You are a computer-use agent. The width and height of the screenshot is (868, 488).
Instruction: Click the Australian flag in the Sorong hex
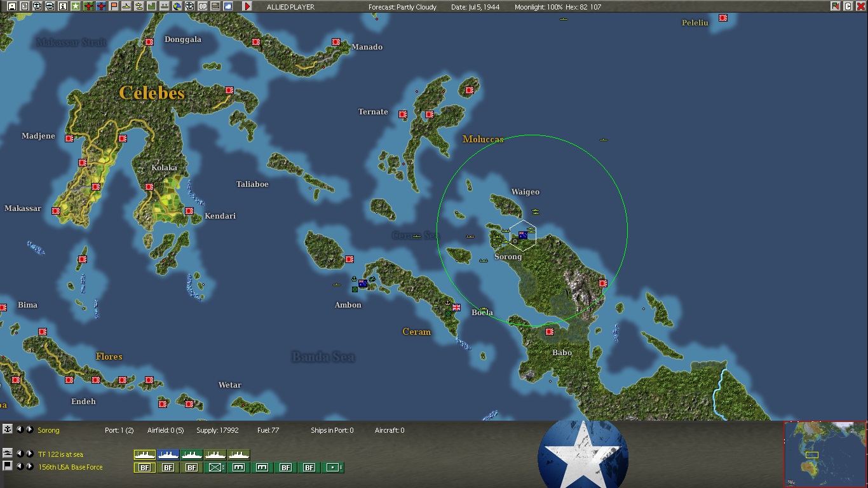[523, 235]
